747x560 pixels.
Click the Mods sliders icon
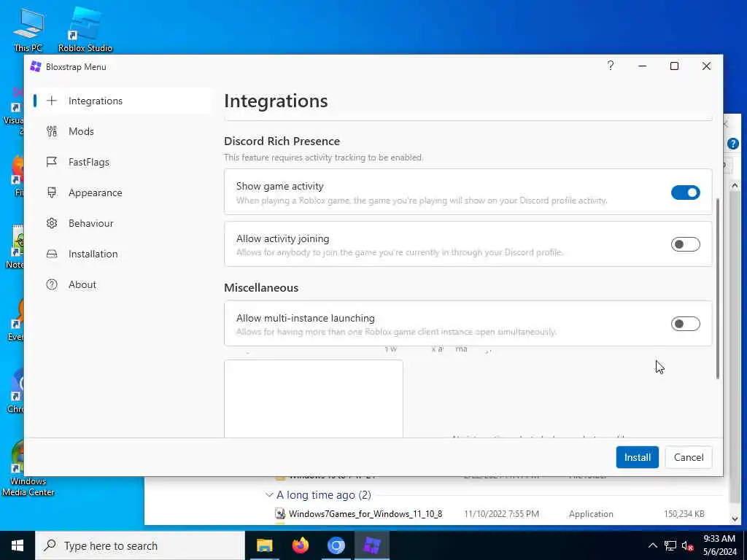coord(52,131)
